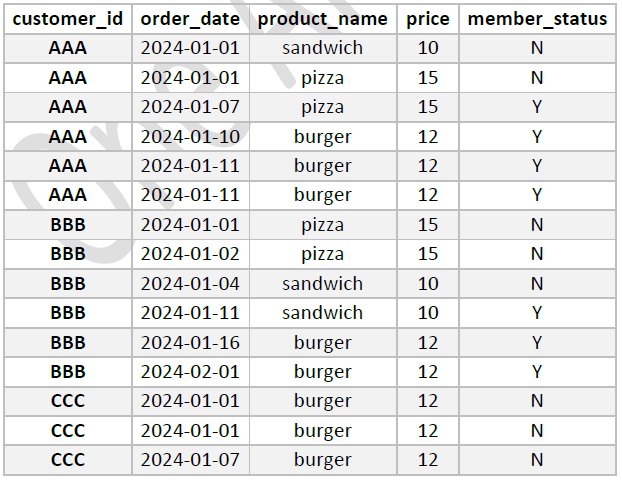622x480 pixels.
Task: Click the price cell in the 2024-02-01 row
Action: 428,372
